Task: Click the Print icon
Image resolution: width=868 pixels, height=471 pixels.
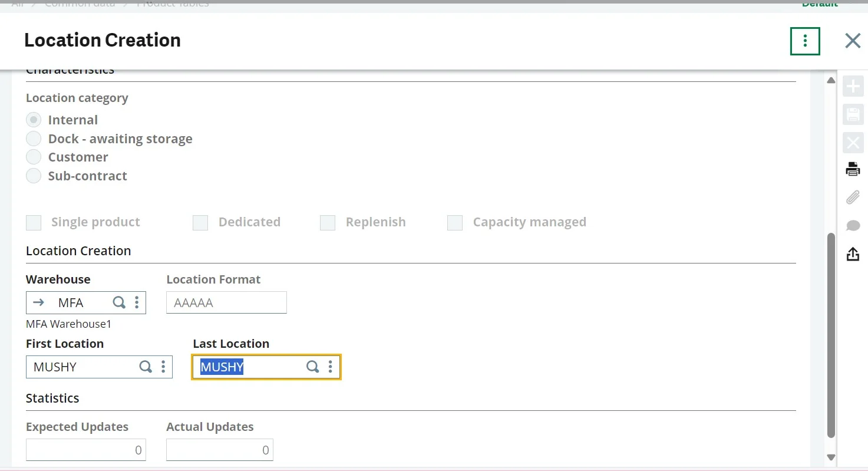Action: coord(853,169)
